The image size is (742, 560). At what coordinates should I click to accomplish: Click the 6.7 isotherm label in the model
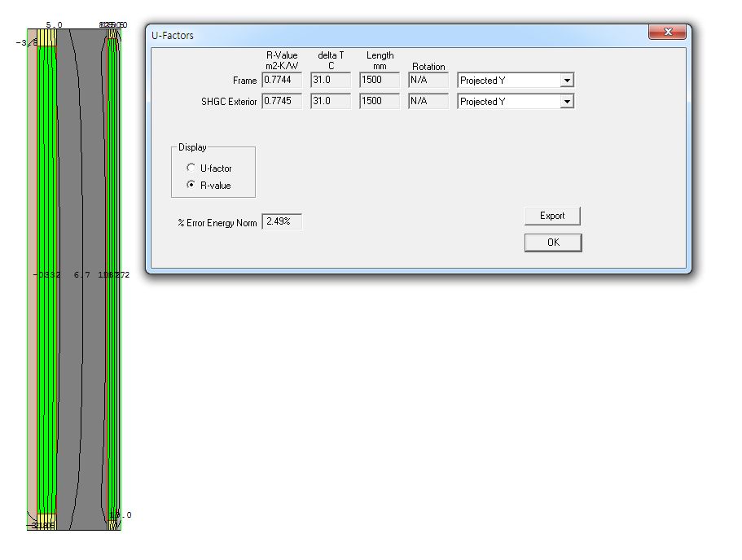pos(81,275)
